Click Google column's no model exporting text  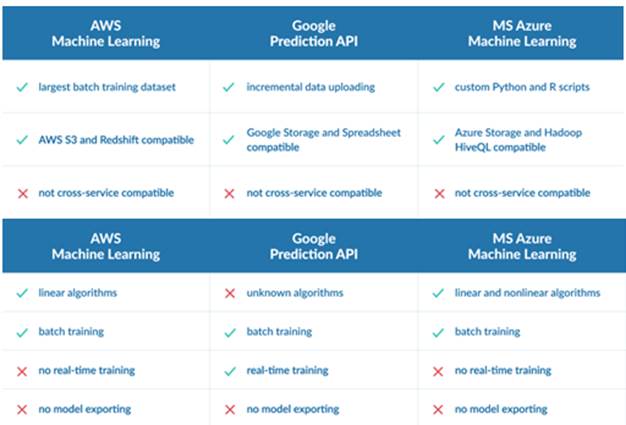293,409
